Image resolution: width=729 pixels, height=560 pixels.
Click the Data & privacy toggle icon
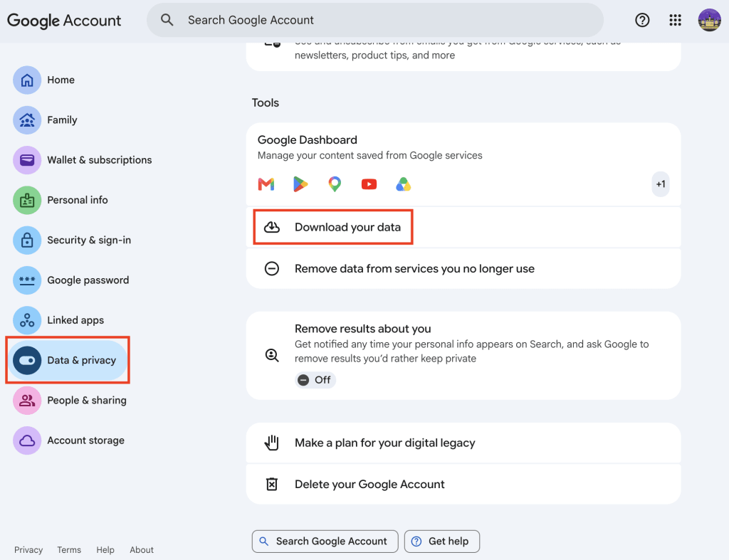pyautogui.click(x=27, y=360)
